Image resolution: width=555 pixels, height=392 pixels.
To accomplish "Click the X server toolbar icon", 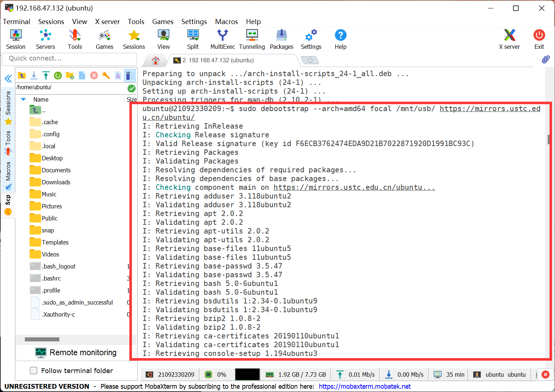I will 509,39.
